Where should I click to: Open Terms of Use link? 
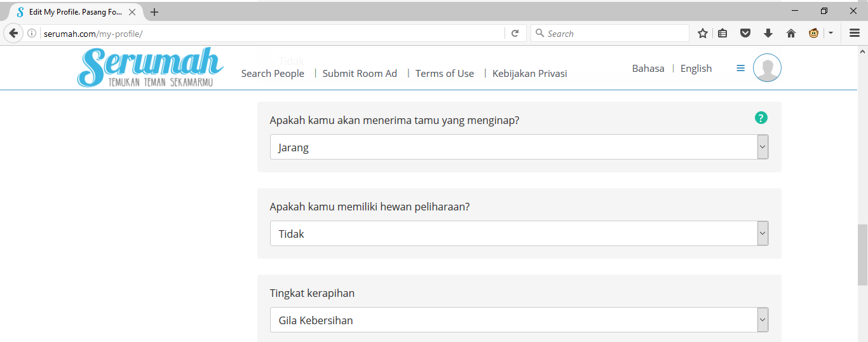445,74
